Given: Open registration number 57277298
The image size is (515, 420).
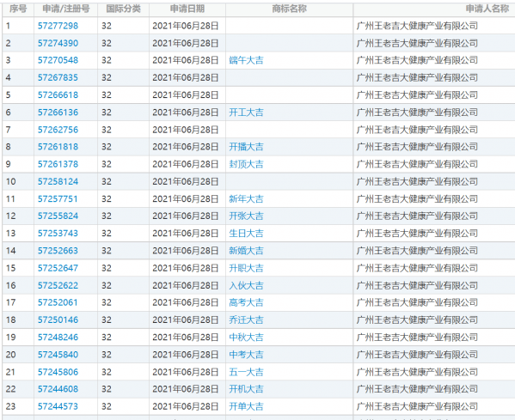Looking at the screenshot, I should tap(58, 26).
